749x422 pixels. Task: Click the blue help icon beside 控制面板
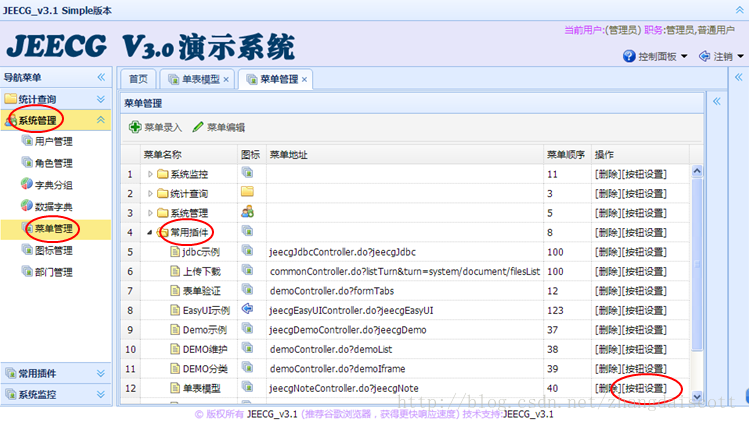[x=629, y=56]
